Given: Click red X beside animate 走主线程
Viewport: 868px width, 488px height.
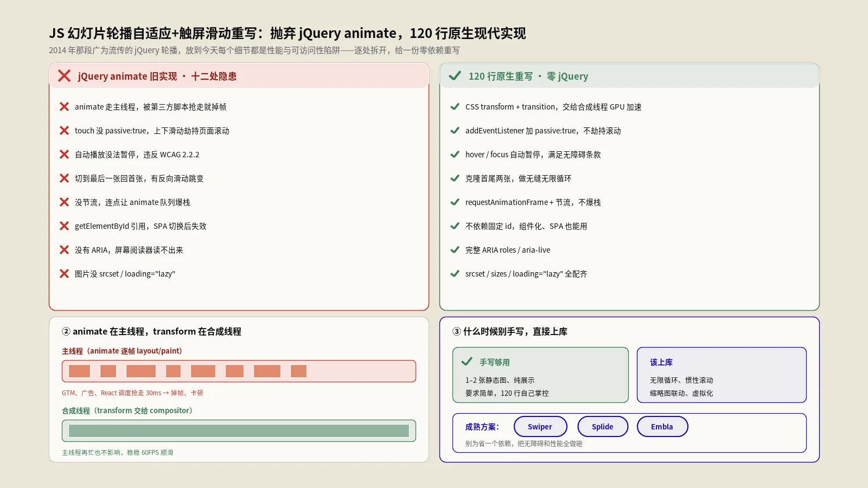Looking at the screenshot, I should 64,107.
